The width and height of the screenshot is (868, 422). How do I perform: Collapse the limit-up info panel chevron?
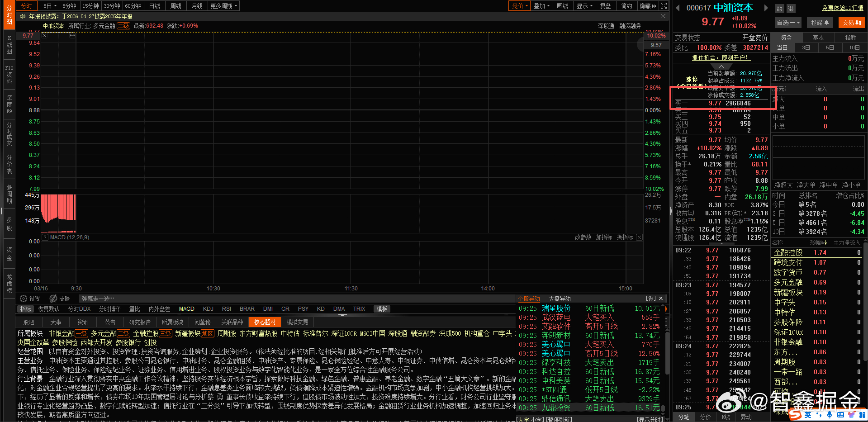point(721,66)
